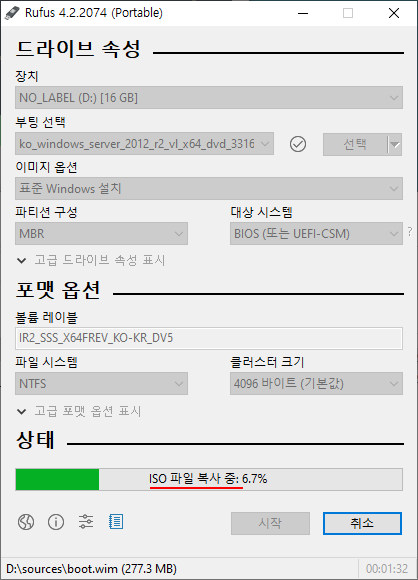
Task: Open the info about icon
Action: (x=56, y=522)
